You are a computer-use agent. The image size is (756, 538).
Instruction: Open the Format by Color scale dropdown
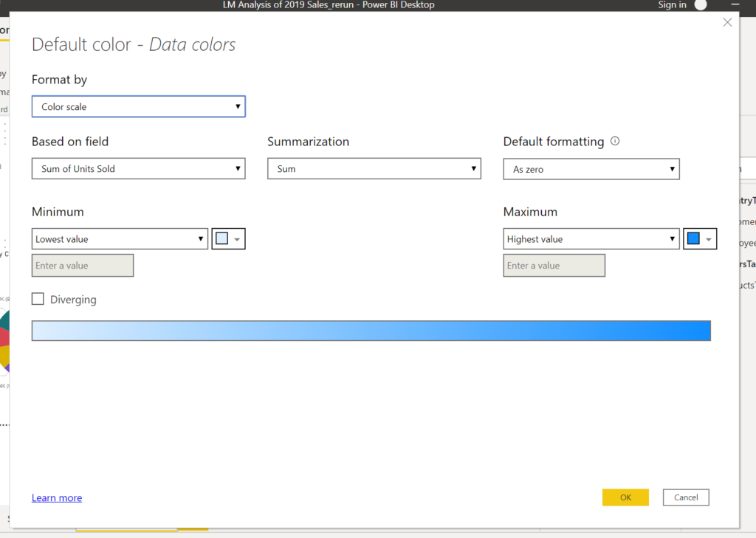tap(138, 106)
